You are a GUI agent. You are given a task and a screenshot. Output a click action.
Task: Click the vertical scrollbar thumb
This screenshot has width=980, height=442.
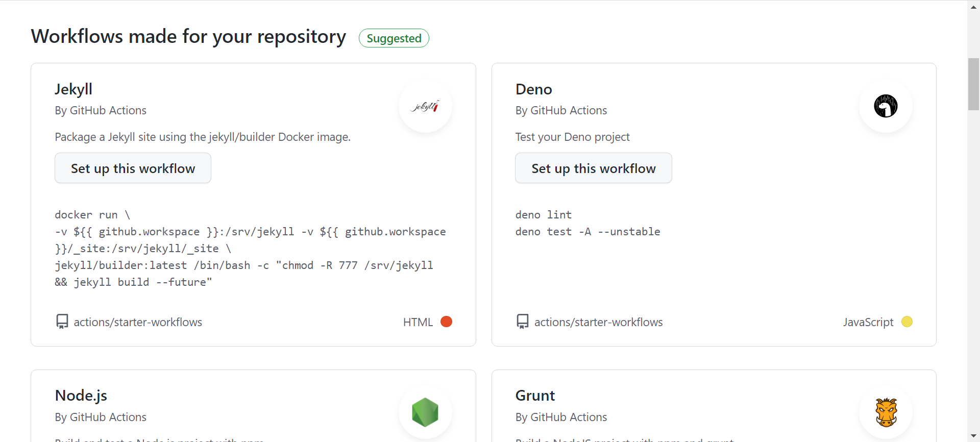973,84
